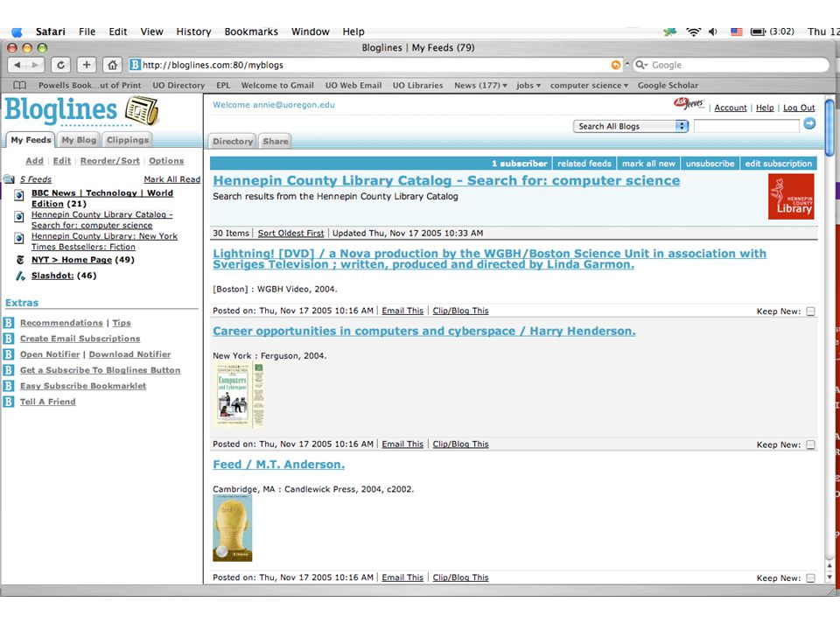Click the Safari back arrow button
Image resolution: width=840 pixels, height=630 pixels.
[x=17, y=65]
